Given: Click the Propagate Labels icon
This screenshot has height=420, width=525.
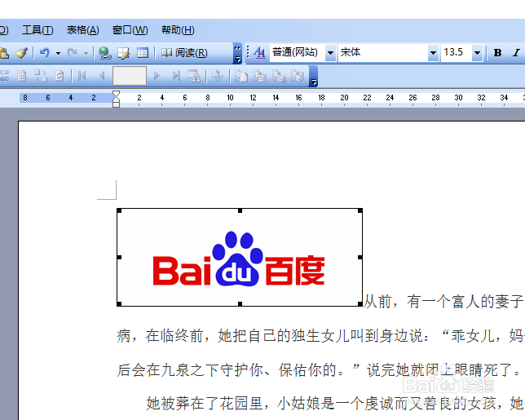Looking at the screenshot, I should point(60,76).
